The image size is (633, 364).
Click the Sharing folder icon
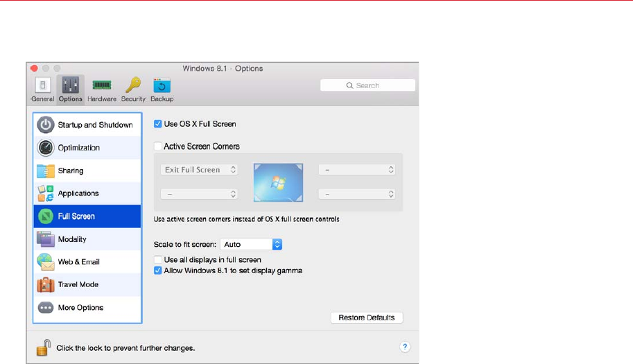46,171
